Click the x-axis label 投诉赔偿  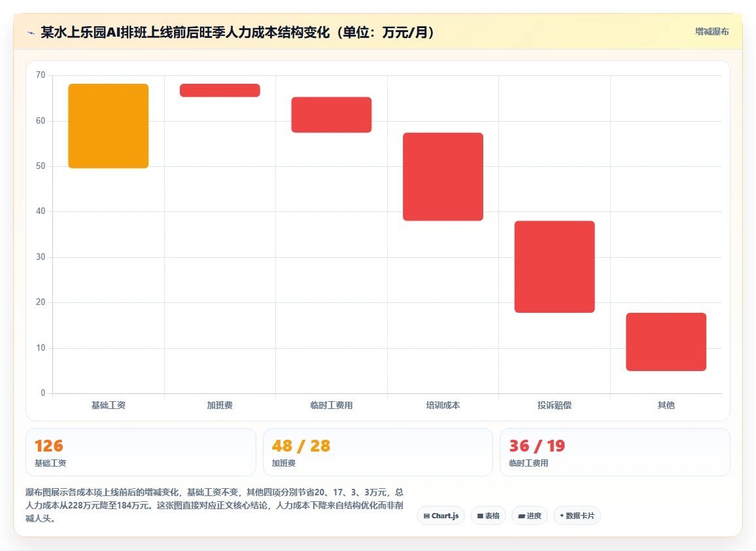click(x=555, y=405)
